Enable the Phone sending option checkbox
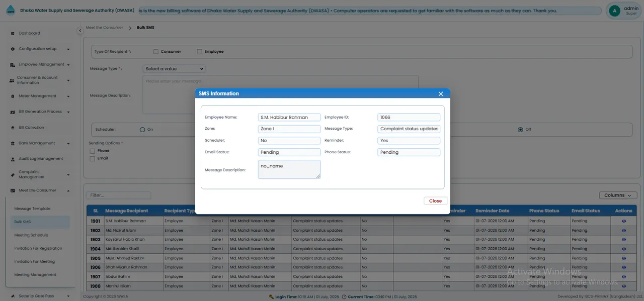 [92, 151]
